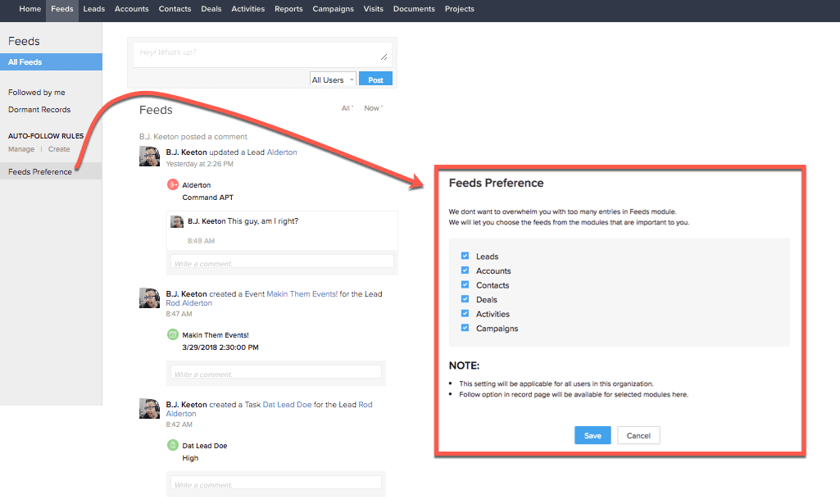Open the "Now" time filter dropdown

[371, 107]
